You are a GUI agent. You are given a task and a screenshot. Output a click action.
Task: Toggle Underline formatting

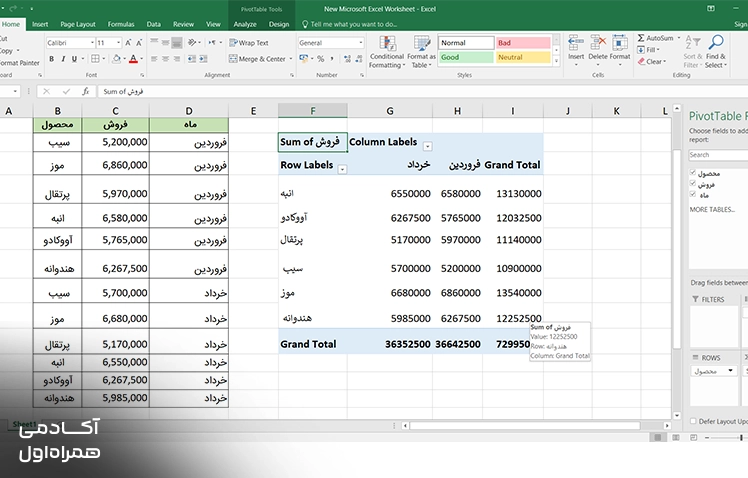74,59
